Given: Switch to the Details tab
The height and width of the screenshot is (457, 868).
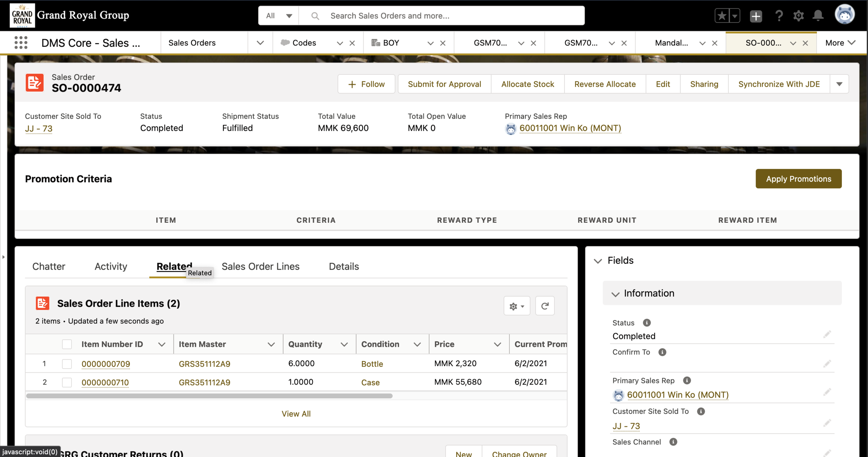Looking at the screenshot, I should point(343,266).
